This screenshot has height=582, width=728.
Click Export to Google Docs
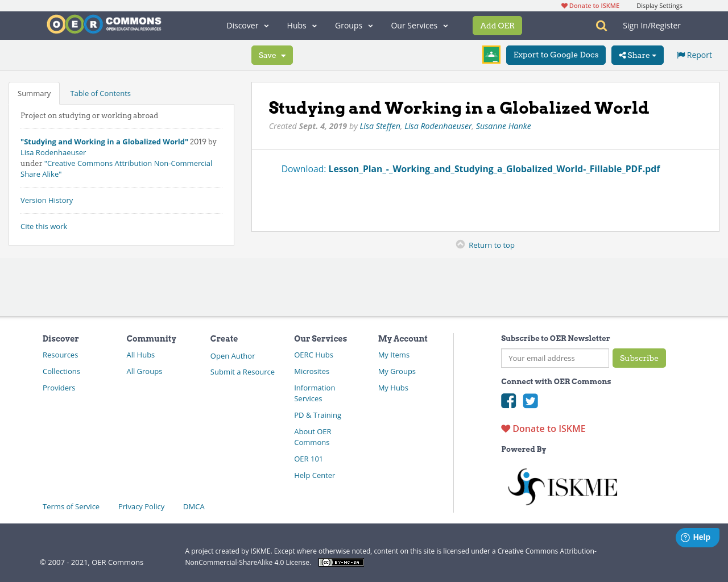tap(556, 55)
